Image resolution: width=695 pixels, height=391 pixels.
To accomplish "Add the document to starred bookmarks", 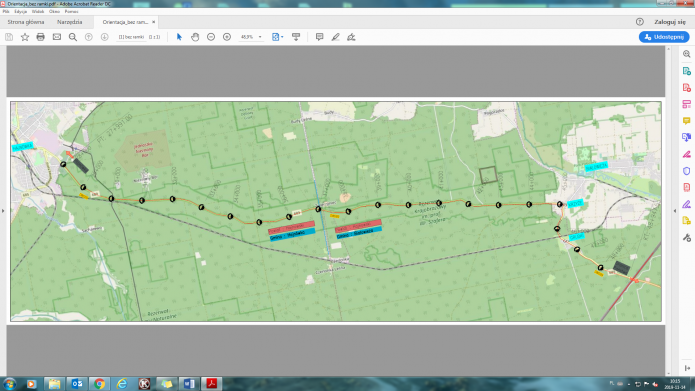I will pyautogui.click(x=25, y=37).
